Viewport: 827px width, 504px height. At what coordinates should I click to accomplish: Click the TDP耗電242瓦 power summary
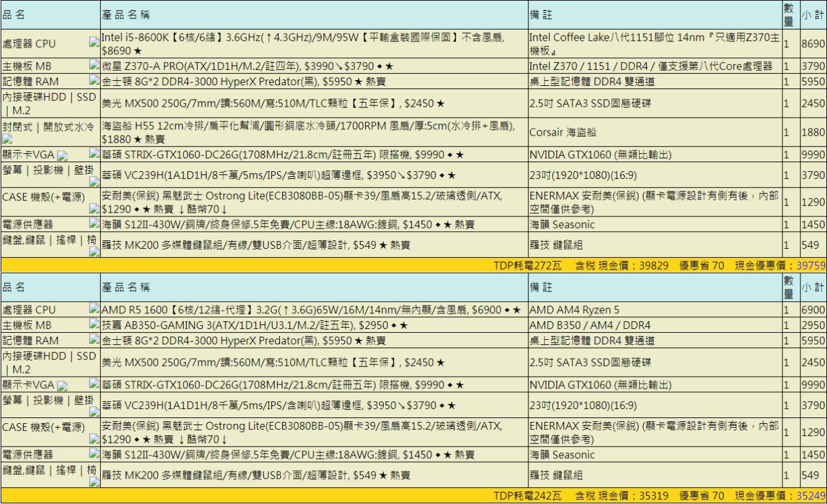click(x=528, y=496)
